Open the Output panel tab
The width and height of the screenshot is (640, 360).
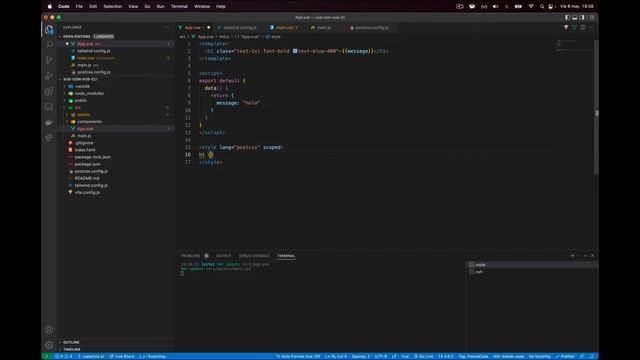(x=224, y=256)
